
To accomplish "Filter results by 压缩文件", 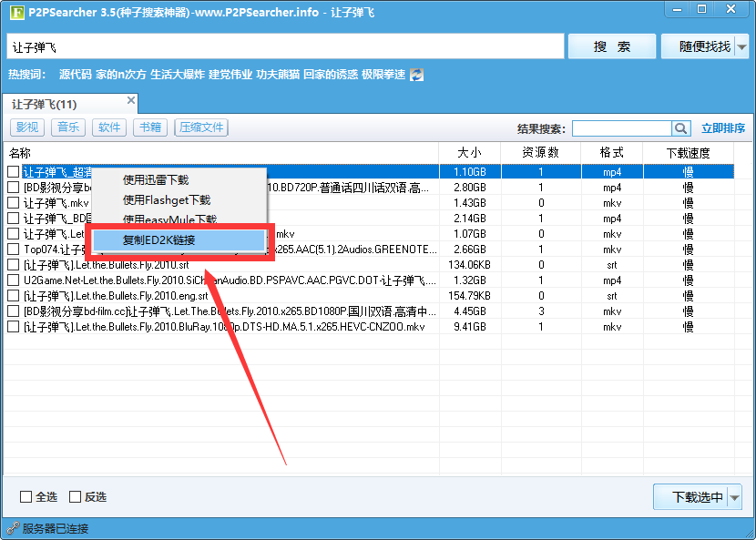I will pos(201,127).
